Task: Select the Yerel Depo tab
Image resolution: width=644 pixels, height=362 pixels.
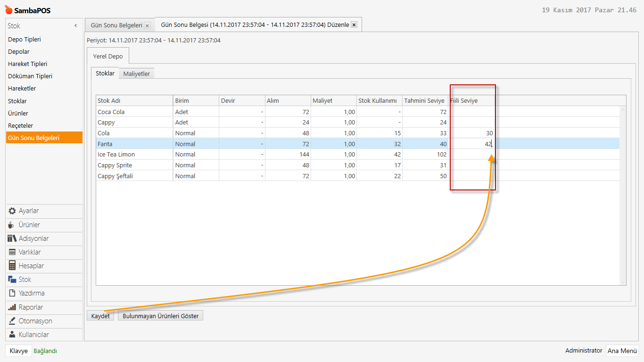Action: [108, 56]
